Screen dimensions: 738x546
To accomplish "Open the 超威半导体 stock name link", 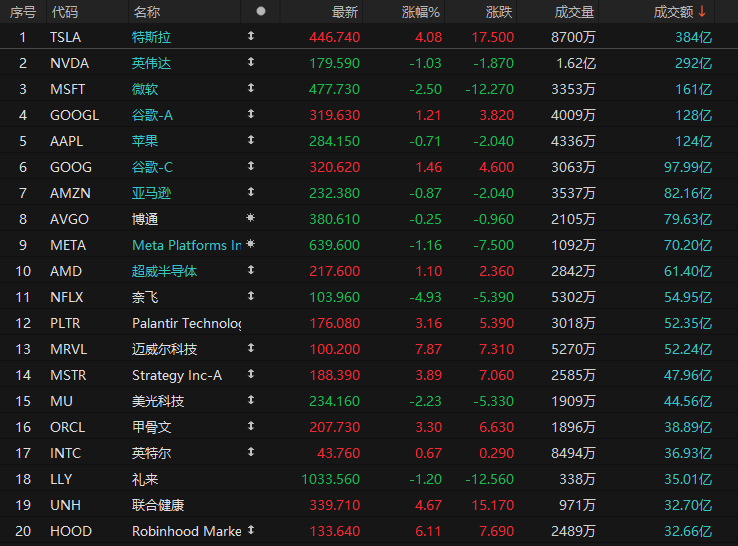I will click(164, 271).
